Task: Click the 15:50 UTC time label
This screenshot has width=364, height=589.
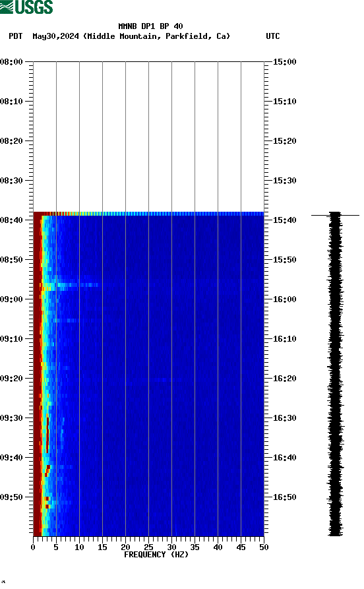Action: click(284, 260)
